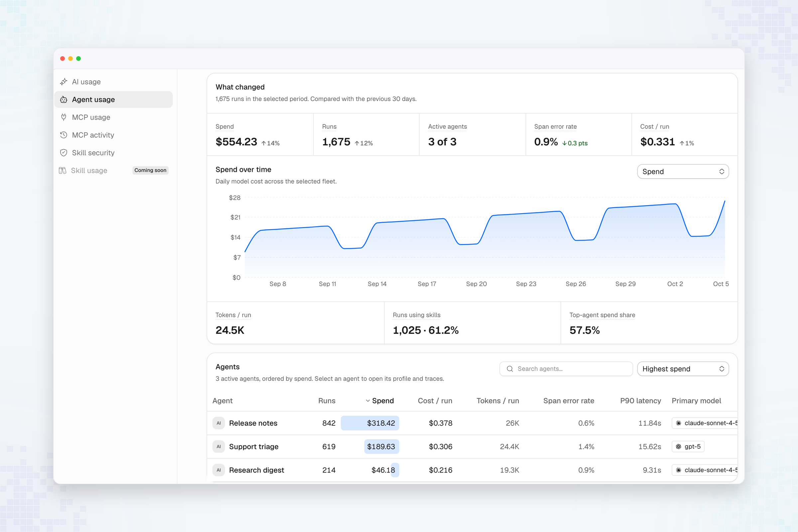Viewport: 798px width, 532px height.
Task: Click the Span error rate 0.9% metric
Action: click(579, 135)
